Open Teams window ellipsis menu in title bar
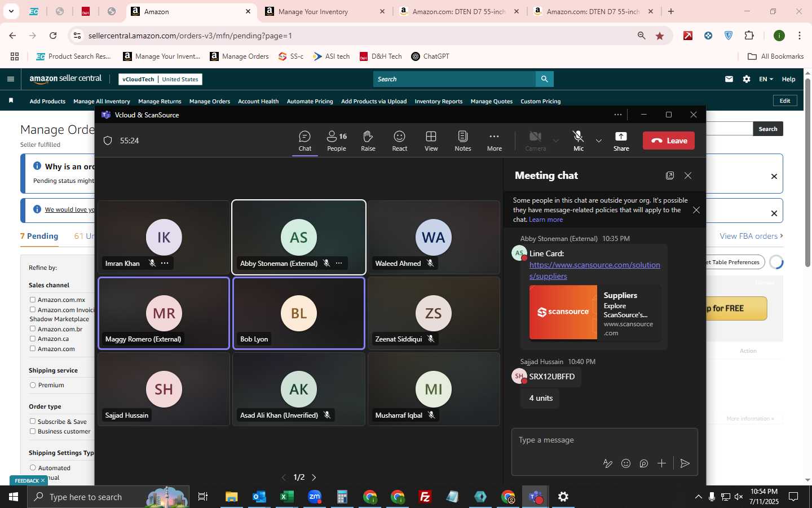812x508 pixels. tap(618, 115)
